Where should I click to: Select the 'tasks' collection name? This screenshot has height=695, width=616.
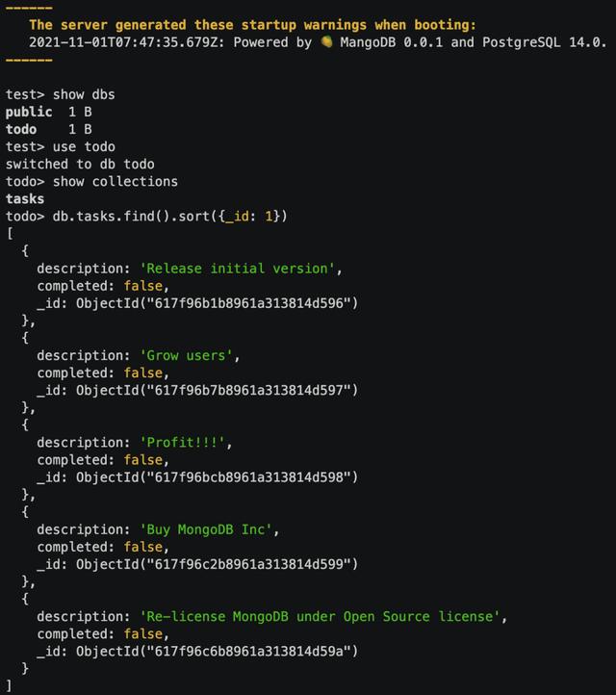click(25, 198)
